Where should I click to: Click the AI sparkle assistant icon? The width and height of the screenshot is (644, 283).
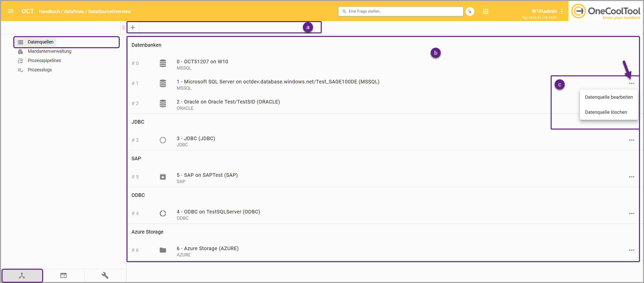[470, 11]
